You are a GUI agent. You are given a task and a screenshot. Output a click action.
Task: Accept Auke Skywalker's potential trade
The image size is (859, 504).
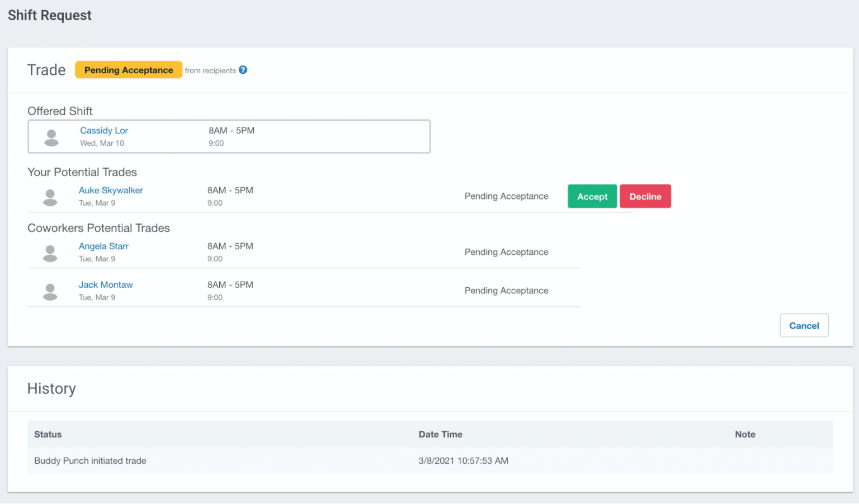(592, 196)
